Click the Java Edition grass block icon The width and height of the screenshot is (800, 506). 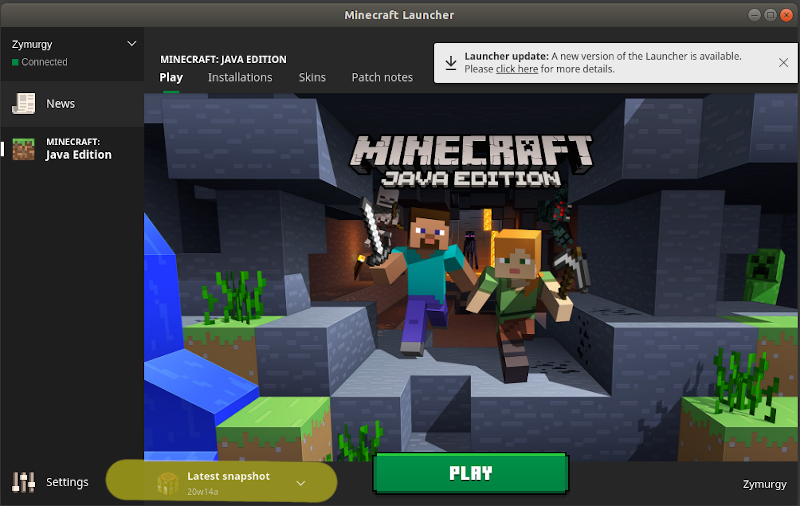pyautogui.click(x=23, y=149)
